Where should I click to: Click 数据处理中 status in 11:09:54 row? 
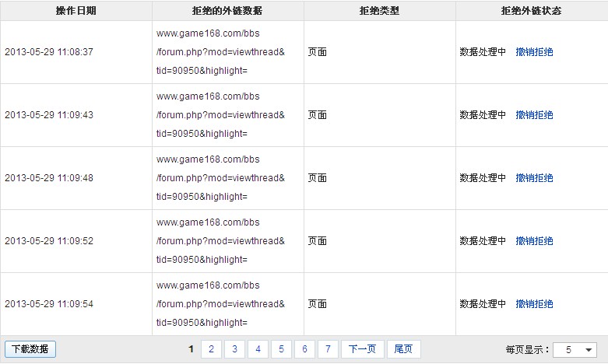click(483, 304)
